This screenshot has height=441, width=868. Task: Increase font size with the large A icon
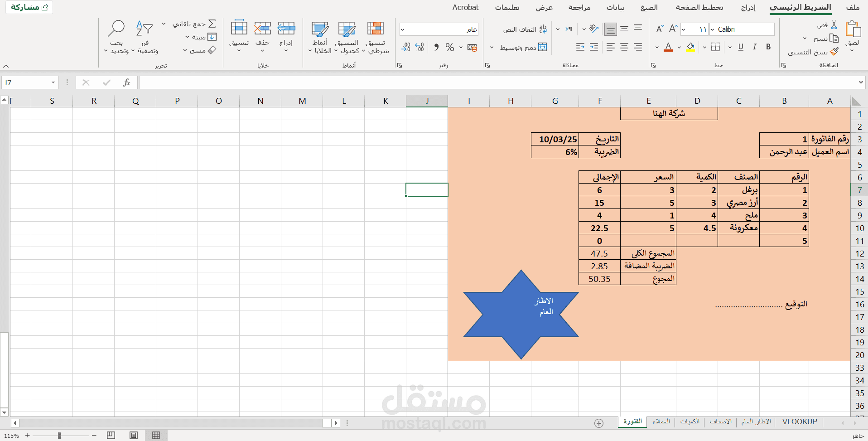[x=673, y=29]
